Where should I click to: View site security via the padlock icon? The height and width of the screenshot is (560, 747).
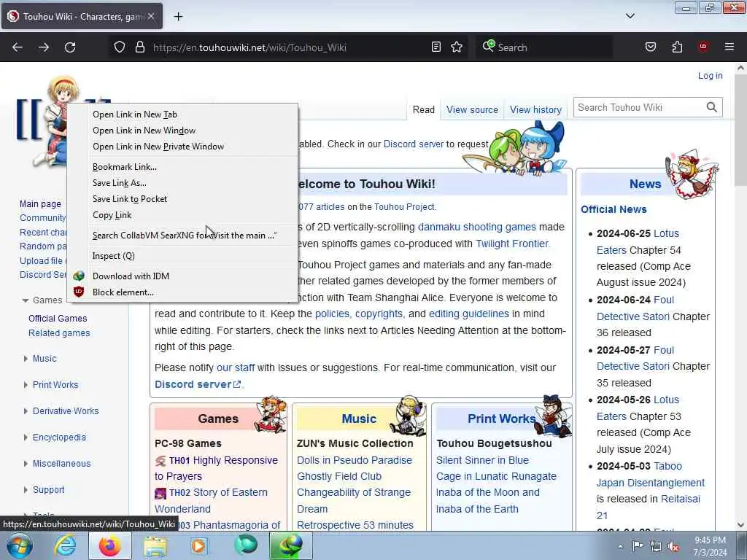point(139,47)
